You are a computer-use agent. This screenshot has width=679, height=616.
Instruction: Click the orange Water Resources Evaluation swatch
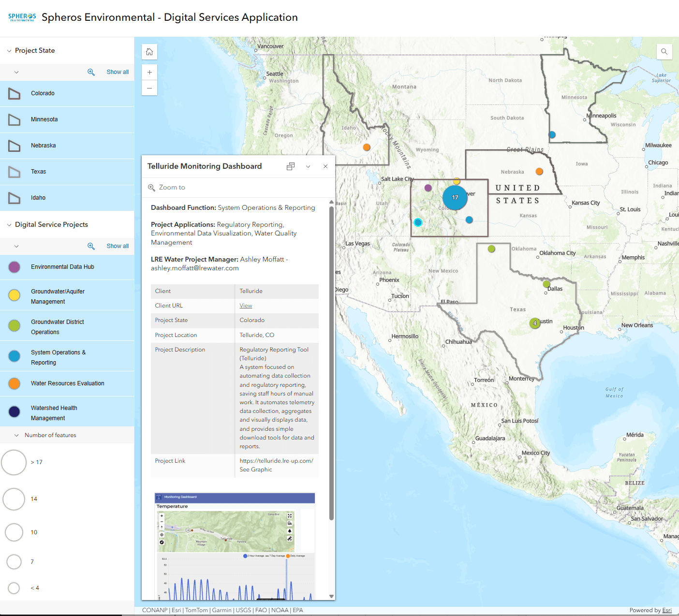pos(15,383)
